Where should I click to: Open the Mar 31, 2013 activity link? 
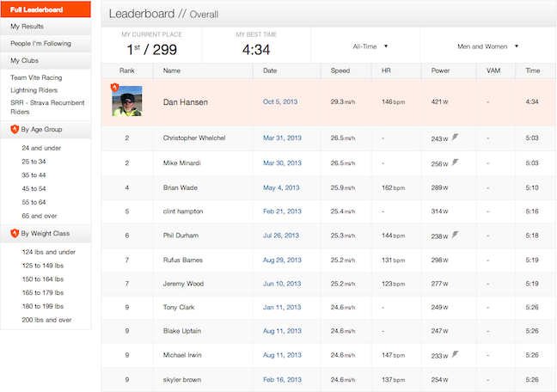[282, 138]
